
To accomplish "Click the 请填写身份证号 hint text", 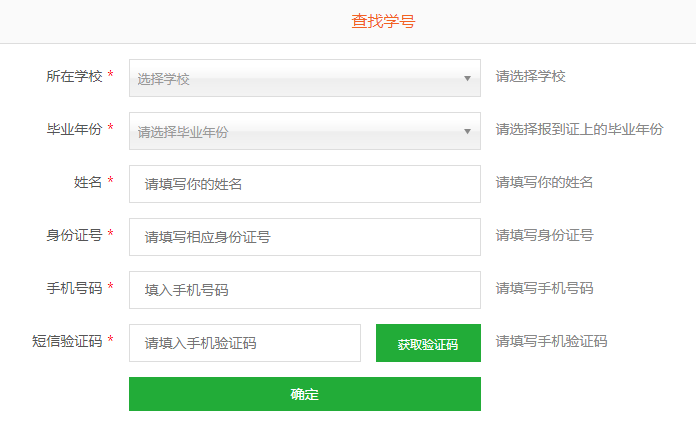I will coord(544,235).
